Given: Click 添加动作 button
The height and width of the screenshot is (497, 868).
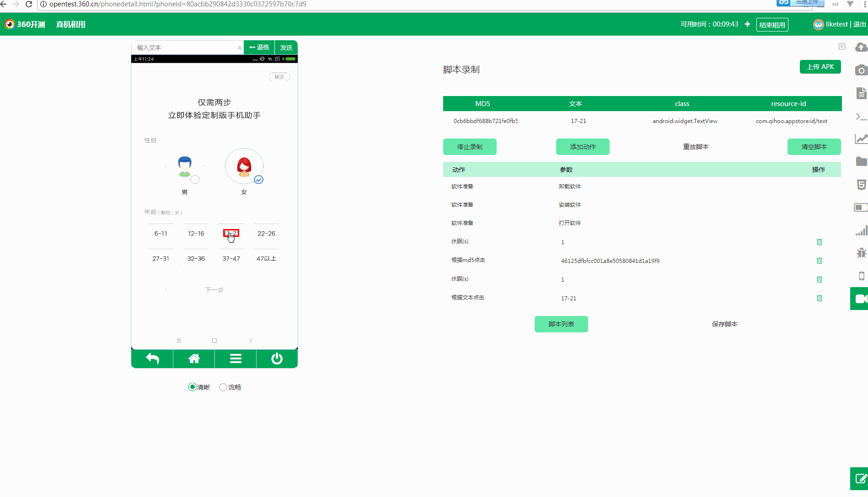Looking at the screenshot, I should click(583, 147).
